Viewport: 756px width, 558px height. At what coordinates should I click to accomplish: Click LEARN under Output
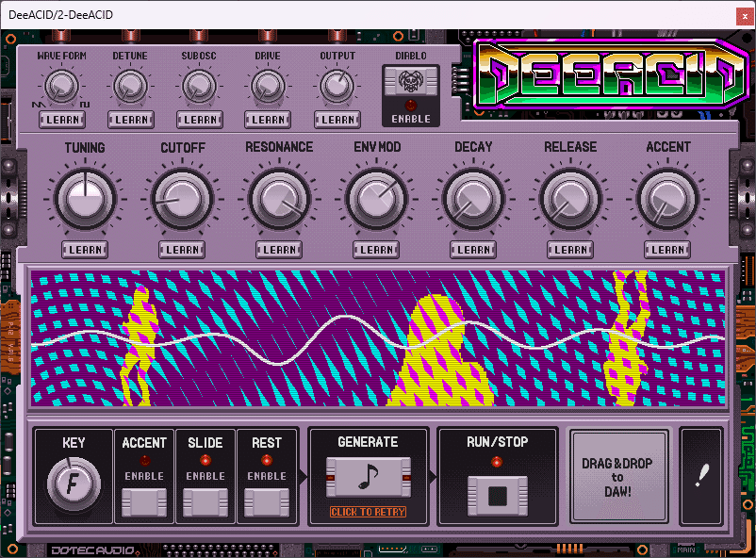[x=337, y=120]
